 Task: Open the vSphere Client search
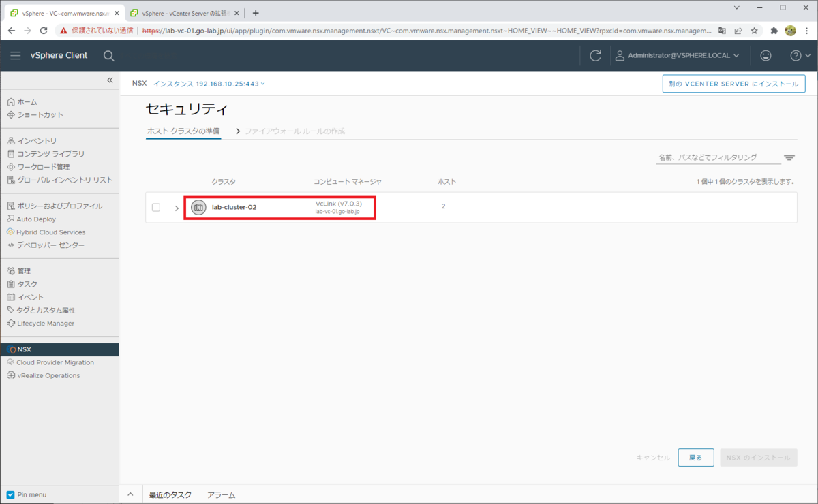tap(108, 55)
